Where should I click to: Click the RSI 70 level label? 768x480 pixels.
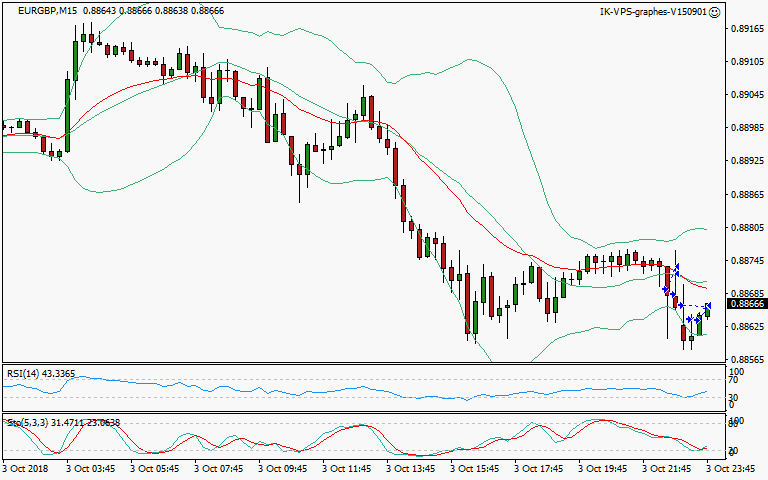(x=733, y=381)
